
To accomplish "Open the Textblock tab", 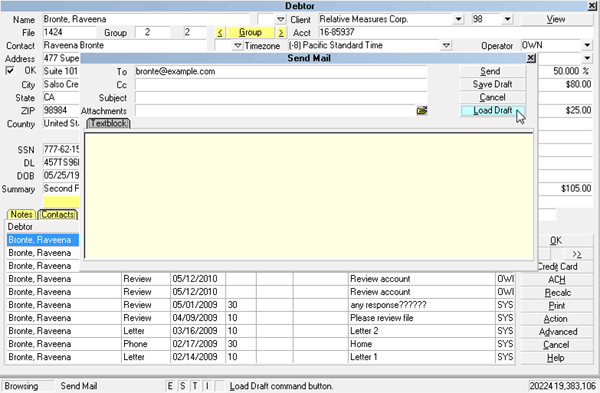I will click(109, 123).
